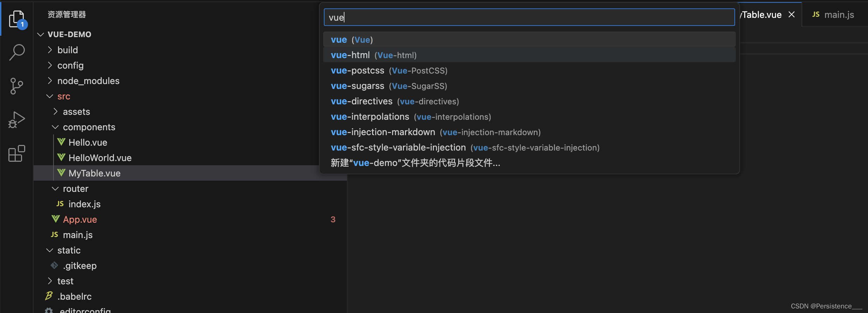Open the Run and Debug view icon

click(x=17, y=120)
